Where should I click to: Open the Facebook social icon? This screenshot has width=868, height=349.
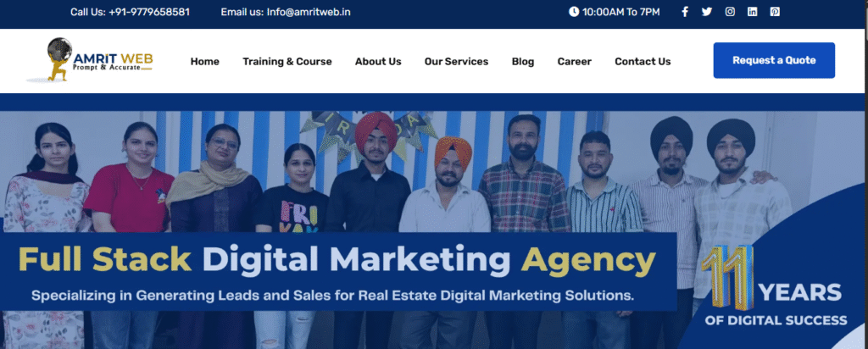click(684, 12)
